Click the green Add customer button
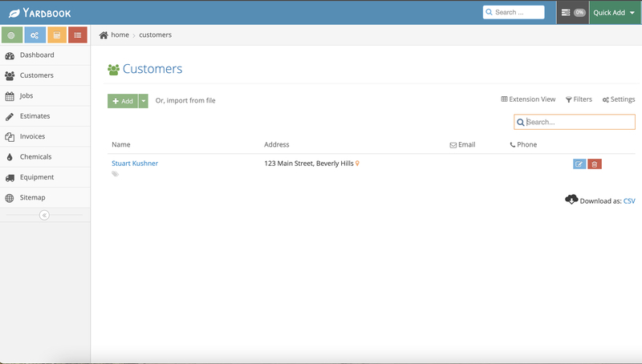Screen dimensions: 642x364 pyautogui.click(x=123, y=101)
